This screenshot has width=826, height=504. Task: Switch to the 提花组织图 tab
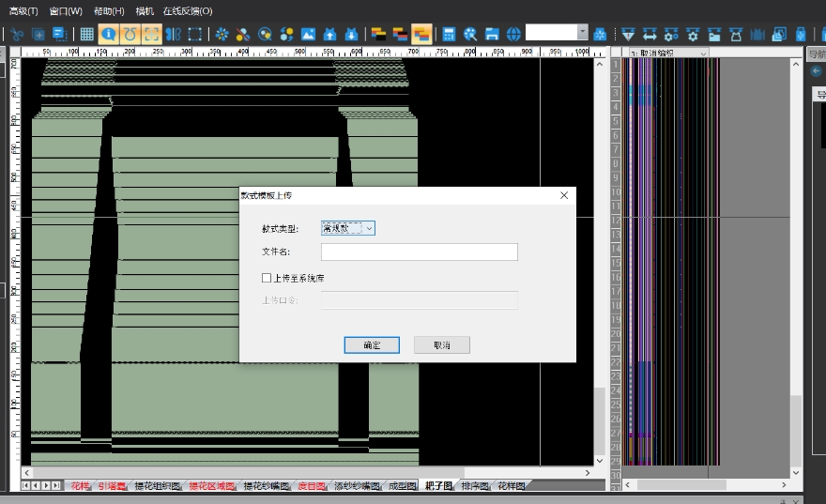(157, 486)
